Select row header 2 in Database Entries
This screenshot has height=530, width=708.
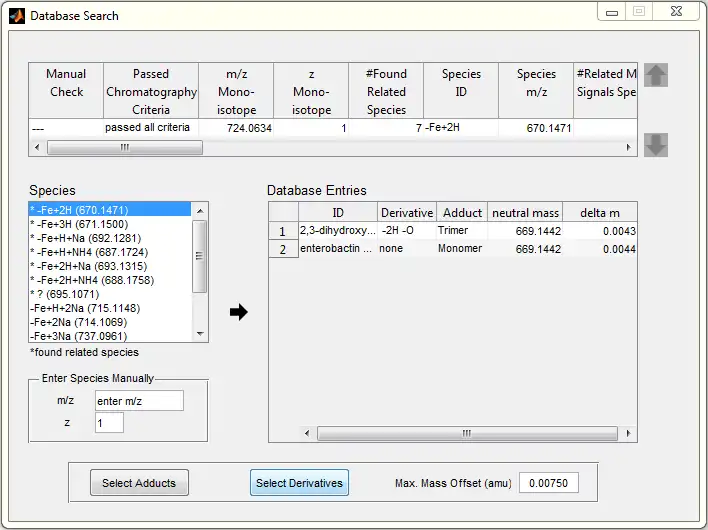(x=283, y=249)
